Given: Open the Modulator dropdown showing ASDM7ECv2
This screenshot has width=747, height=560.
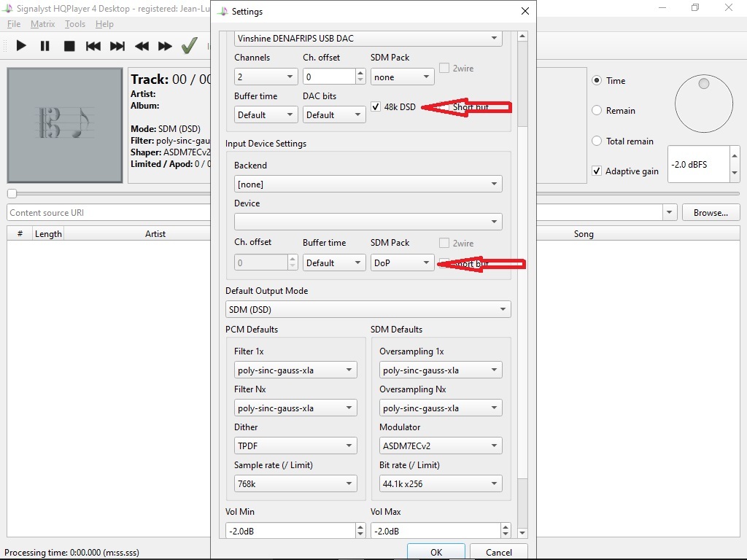Looking at the screenshot, I should 441,446.
